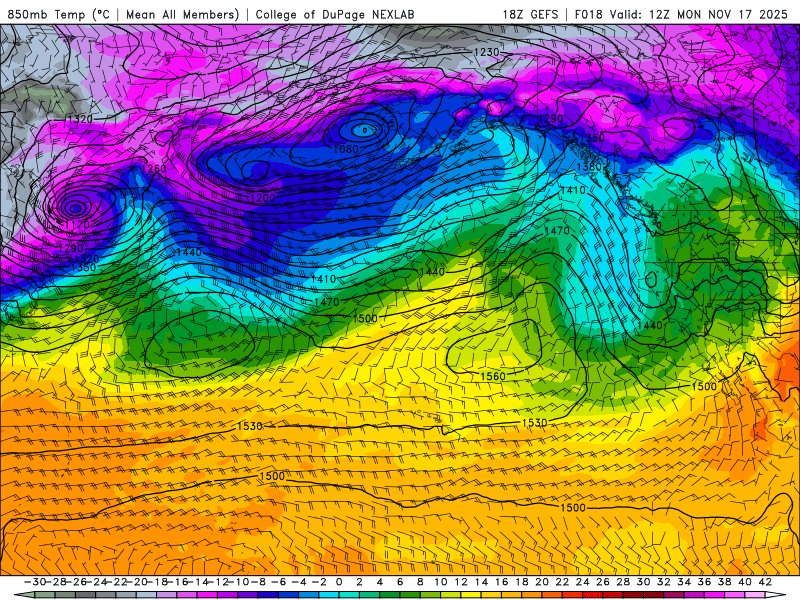Click the 42 value on the color scale

click(765, 582)
